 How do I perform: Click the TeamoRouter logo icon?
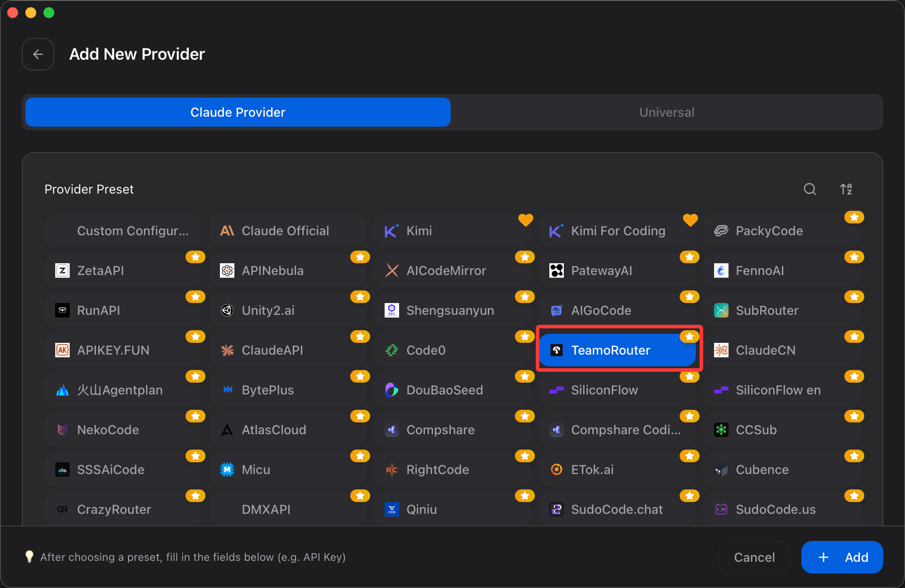[557, 350]
